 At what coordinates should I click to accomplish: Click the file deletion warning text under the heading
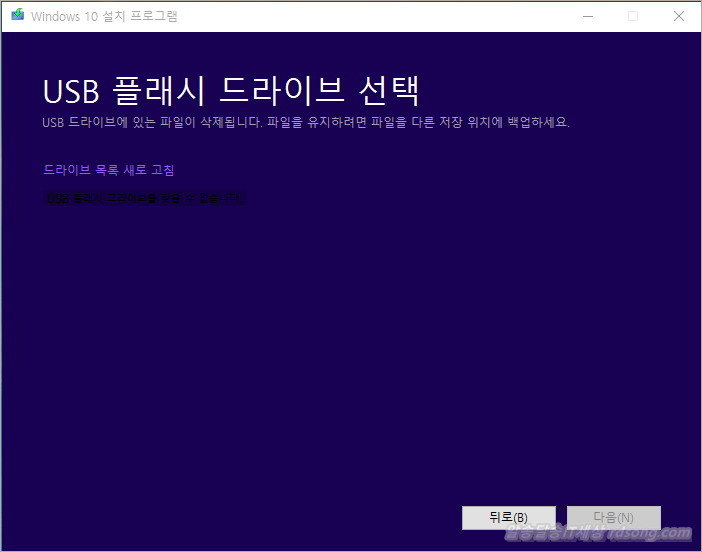click(305, 123)
